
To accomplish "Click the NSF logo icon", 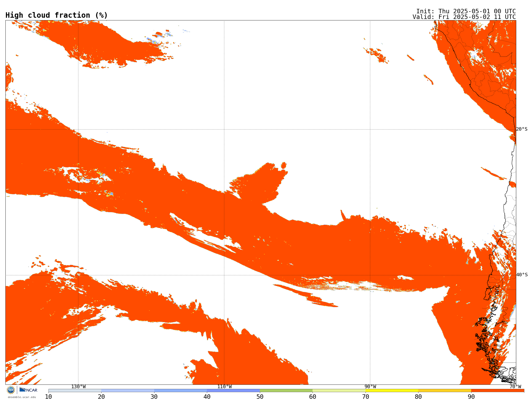I will click(x=11, y=390).
